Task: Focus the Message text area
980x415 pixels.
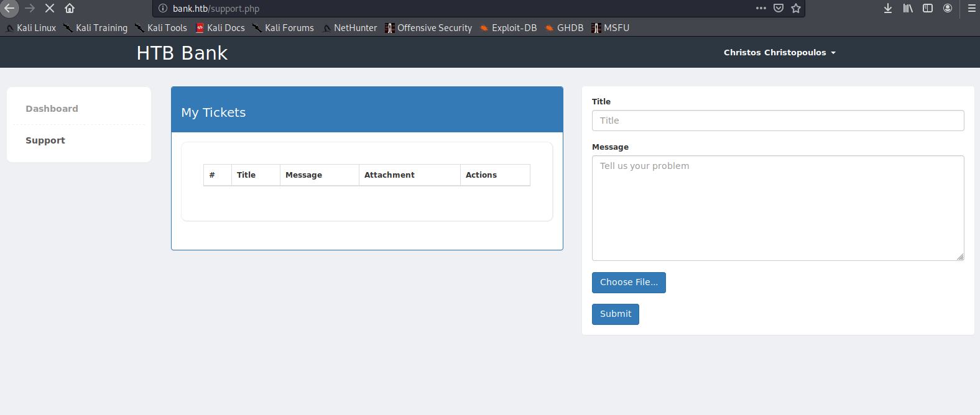Action: (x=777, y=208)
